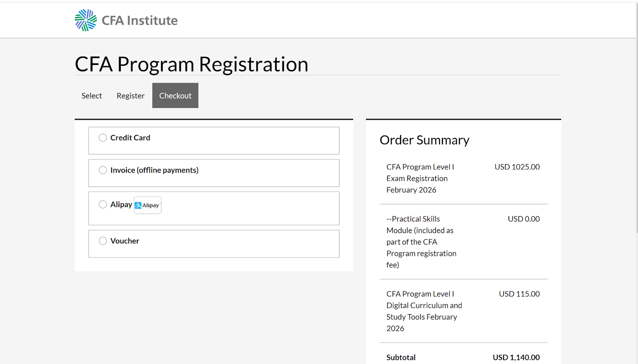Click the Digital Curriculum and Study Tools item
Image resolution: width=638 pixels, height=364 pixels.
(424, 311)
